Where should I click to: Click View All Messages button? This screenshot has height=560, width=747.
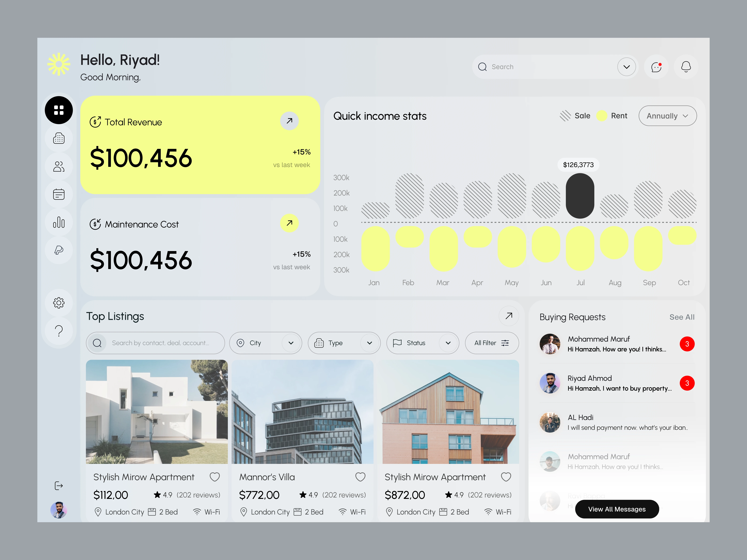pyautogui.click(x=617, y=509)
